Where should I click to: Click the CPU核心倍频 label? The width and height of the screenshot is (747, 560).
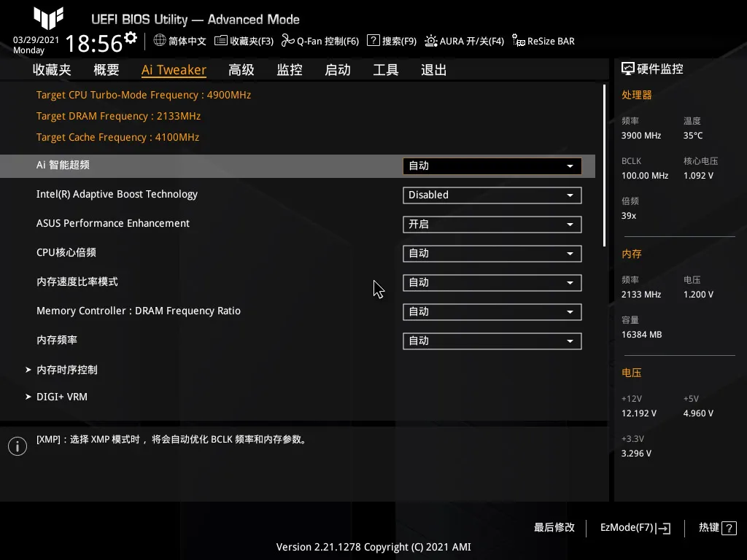tap(66, 252)
